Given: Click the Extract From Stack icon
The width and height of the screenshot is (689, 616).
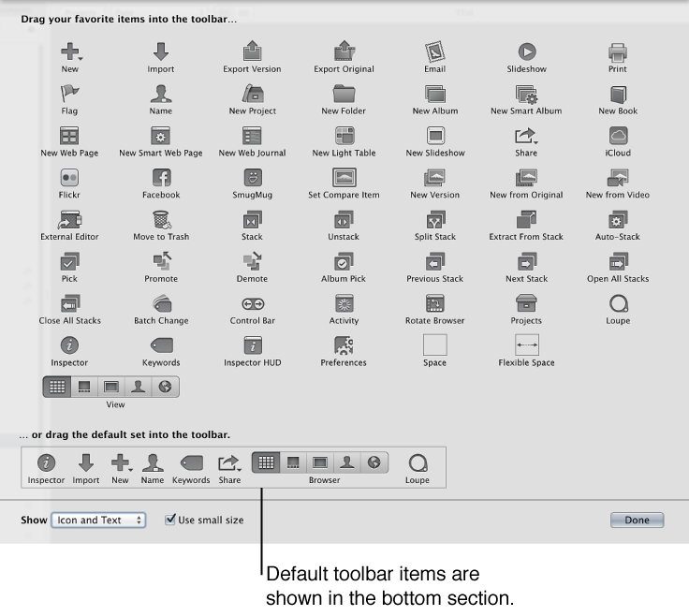Looking at the screenshot, I should (526, 220).
